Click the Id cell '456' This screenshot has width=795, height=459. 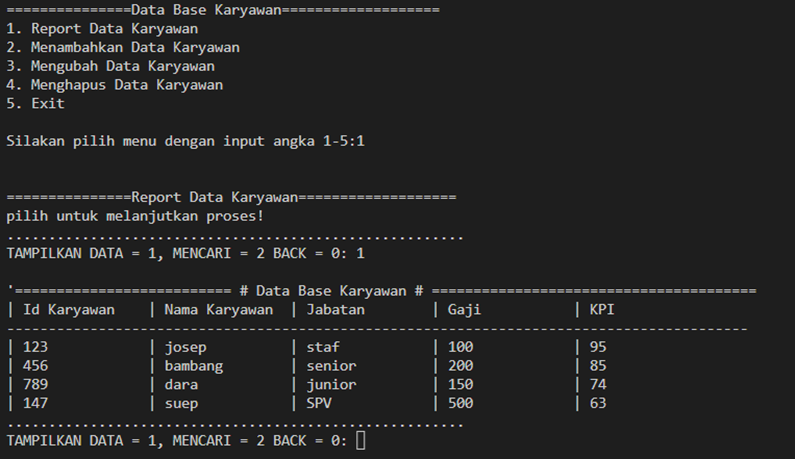(35, 366)
